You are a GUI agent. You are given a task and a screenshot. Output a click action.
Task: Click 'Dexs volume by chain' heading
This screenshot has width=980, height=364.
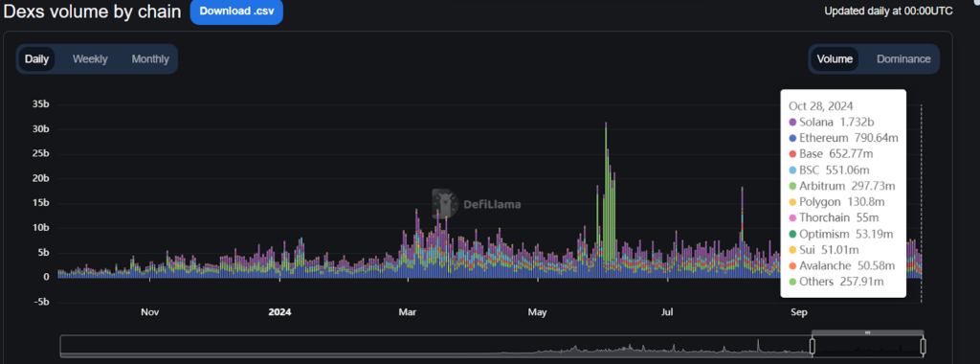click(x=93, y=11)
